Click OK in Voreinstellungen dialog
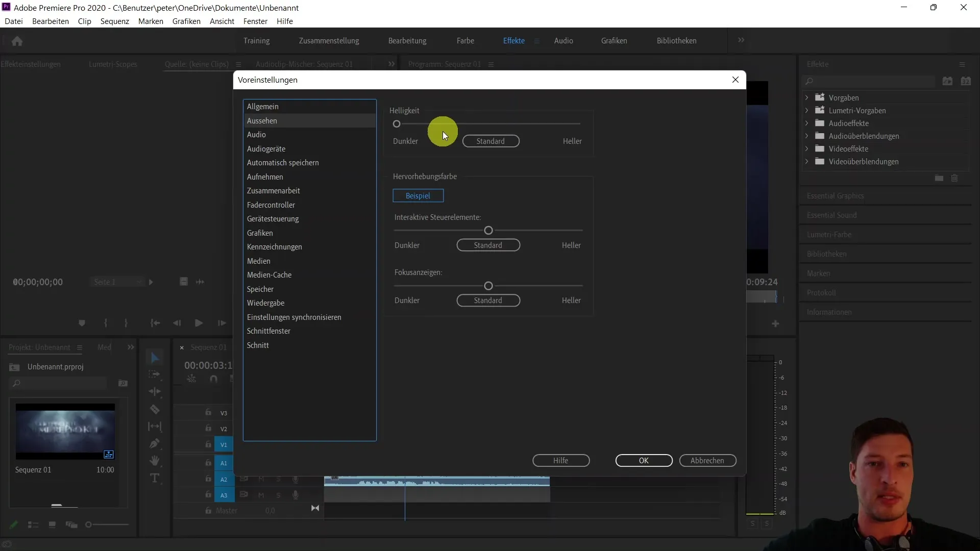Viewport: 980px width, 551px height. tap(644, 460)
